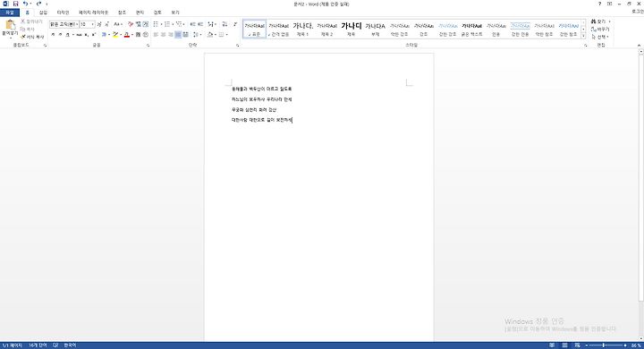Click the Borders icon

tap(222, 35)
